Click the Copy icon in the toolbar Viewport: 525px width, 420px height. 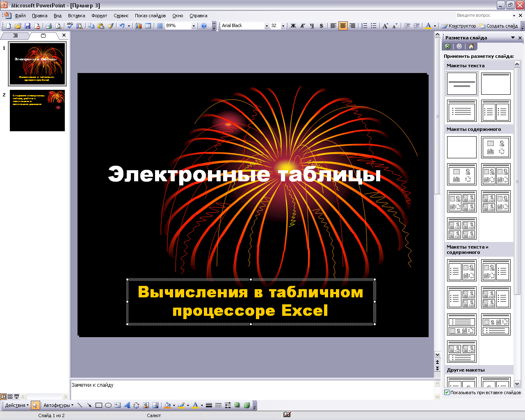pos(91,26)
